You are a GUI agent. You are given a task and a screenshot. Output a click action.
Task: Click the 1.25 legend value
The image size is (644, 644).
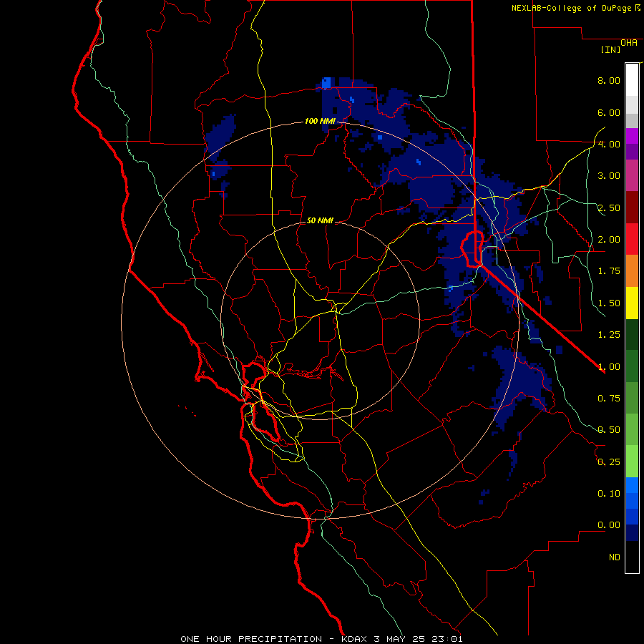pos(609,335)
